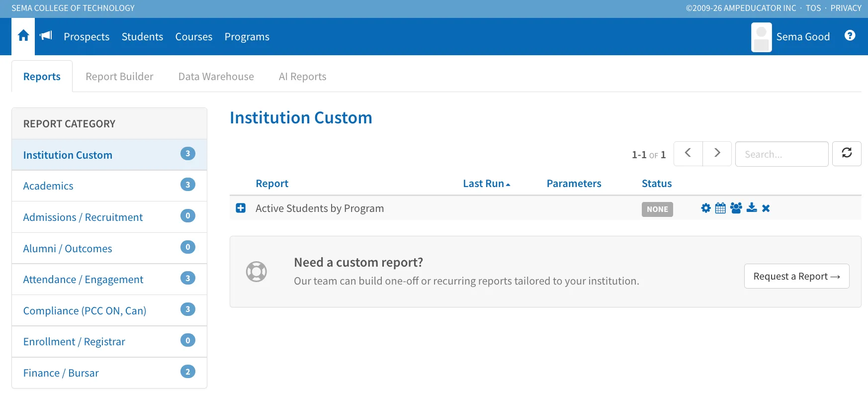This screenshot has width=868, height=398.
Task: Select Finance / Bursar category
Action: [109, 373]
